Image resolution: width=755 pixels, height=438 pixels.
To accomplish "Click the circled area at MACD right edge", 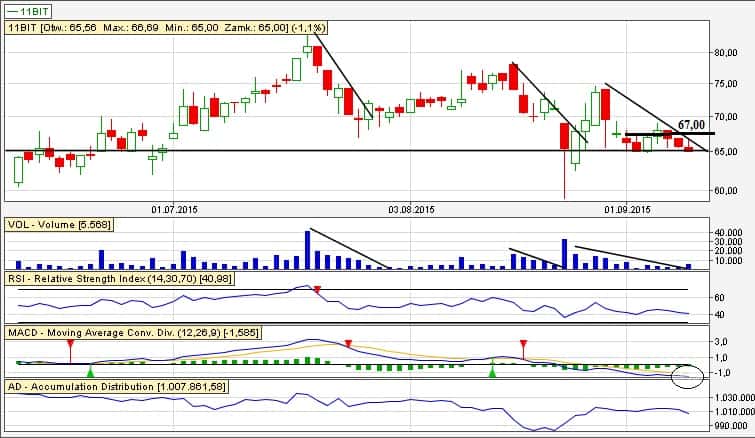I will 688,375.
